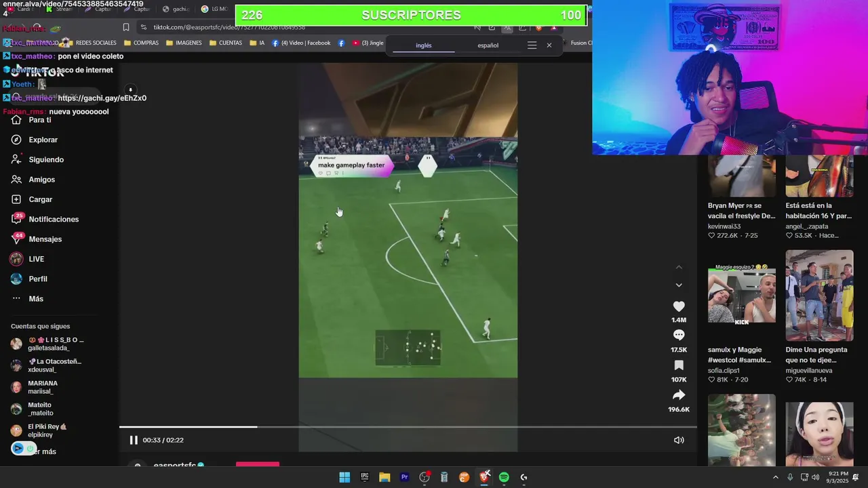Show hidden system tray icons

pyautogui.click(x=776, y=477)
